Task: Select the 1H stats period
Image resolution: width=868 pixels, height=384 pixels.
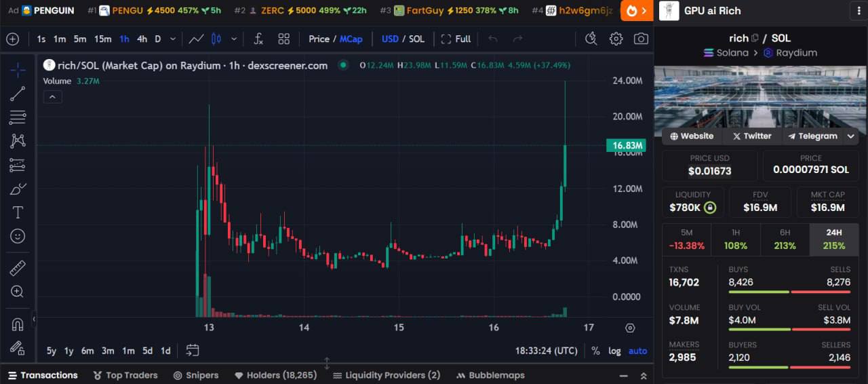Action: (736, 239)
